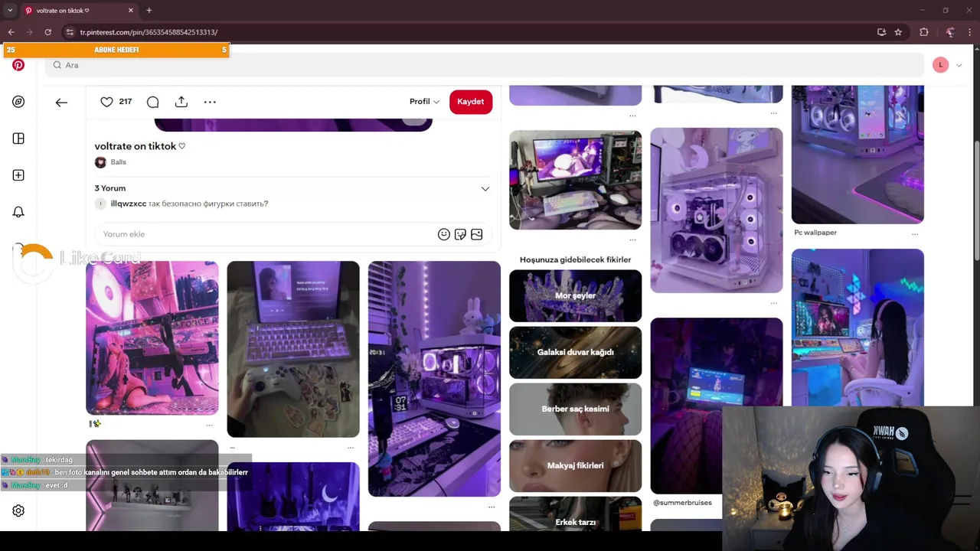Select the voltrate on tiktok browser tab
Image resolution: width=980 pixels, height=551 pixels.
pos(79,11)
